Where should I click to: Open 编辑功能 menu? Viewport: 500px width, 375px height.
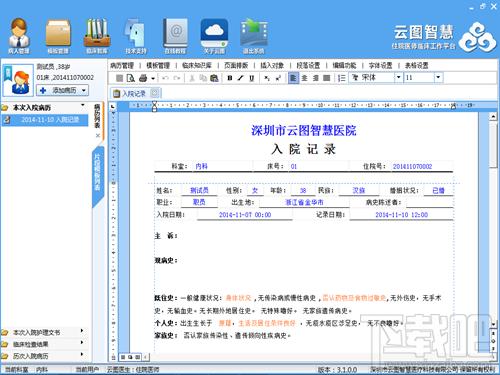pos(344,65)
